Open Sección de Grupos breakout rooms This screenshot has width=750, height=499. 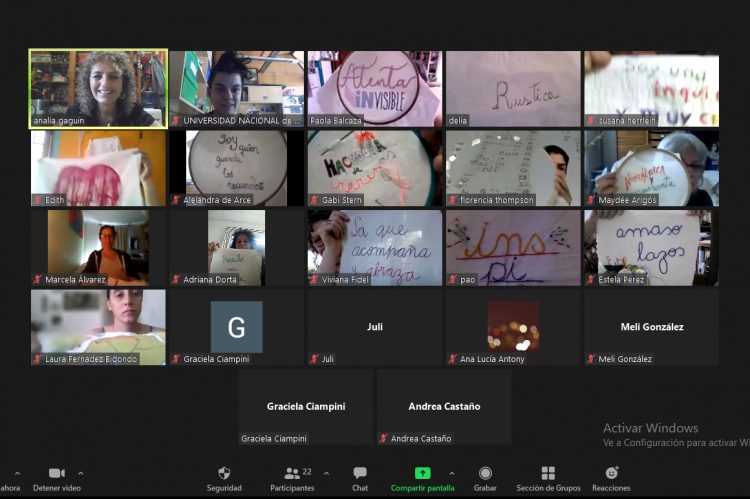pyautogui.click(x=548, y=473)
